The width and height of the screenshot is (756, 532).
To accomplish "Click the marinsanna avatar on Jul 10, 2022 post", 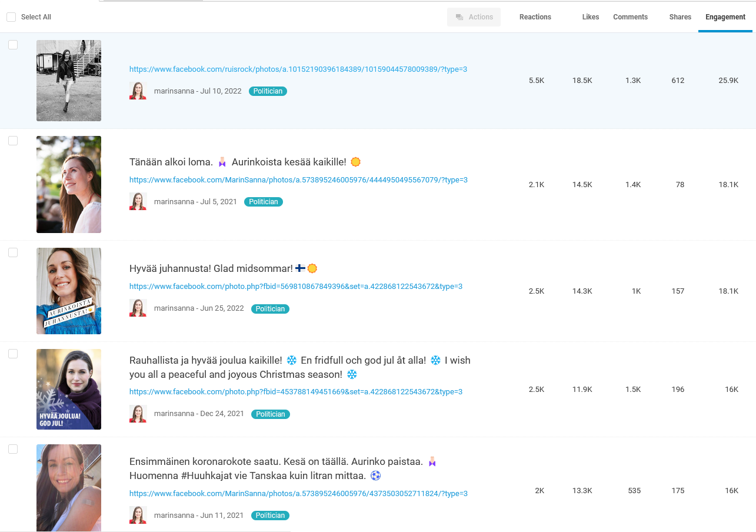I will (x=138, y=91).
